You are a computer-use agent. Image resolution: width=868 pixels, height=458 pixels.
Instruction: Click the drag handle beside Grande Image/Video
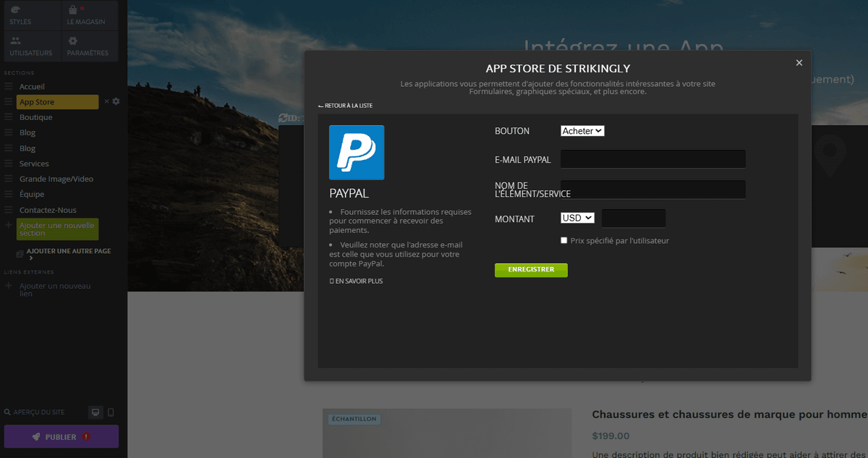pyautogui.click(x=9, y=179)
